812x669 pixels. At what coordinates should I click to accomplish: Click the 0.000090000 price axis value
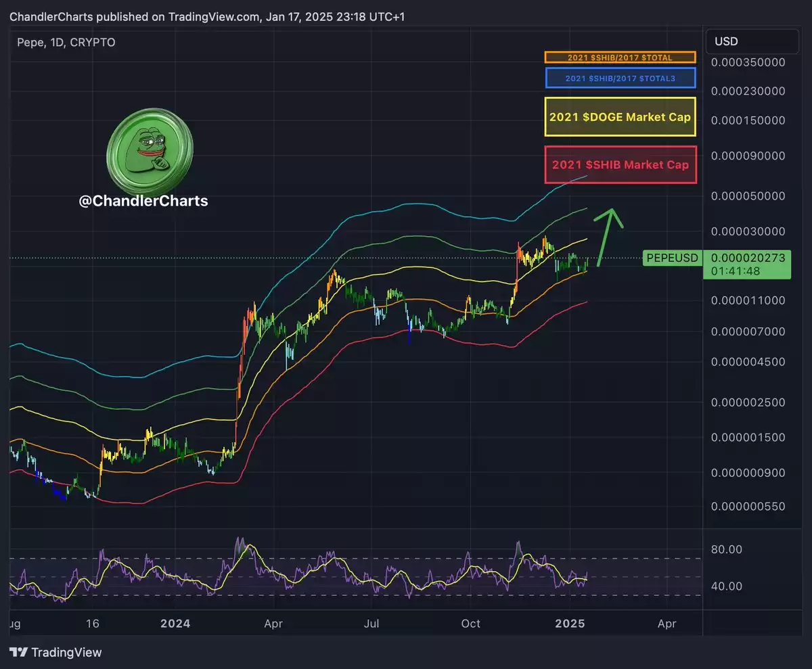point(748,156)
